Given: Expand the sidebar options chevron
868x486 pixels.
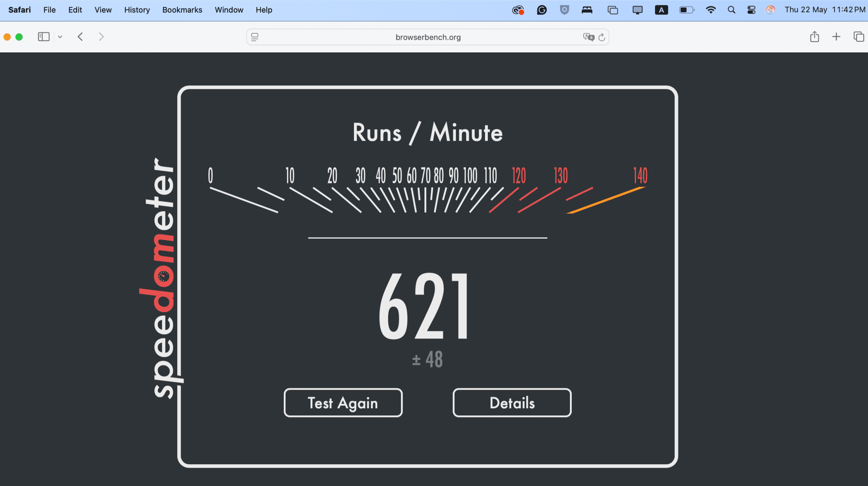Looking at the screenshot, I should coord(60,37).
